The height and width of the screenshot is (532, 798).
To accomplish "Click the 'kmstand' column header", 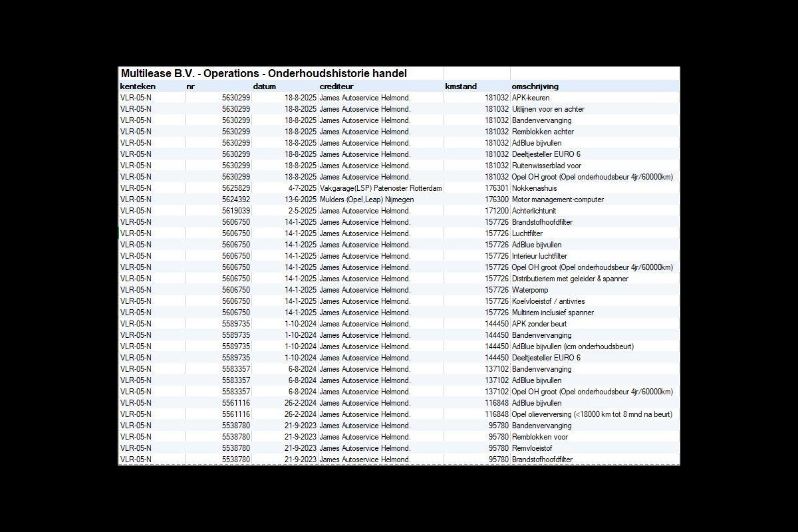I will tap(461, 86).
